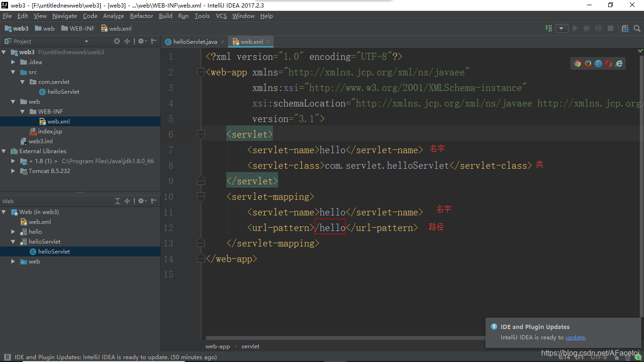Click servlet breadcrumb below editor
Viewport: 644px width, 362px height.
pos(250,346)
